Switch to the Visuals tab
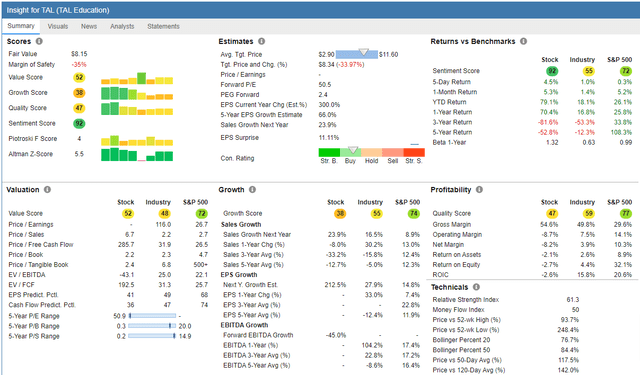Image resolution: width=640 pixels, height=375 pixels. click(x=58, y=27)
